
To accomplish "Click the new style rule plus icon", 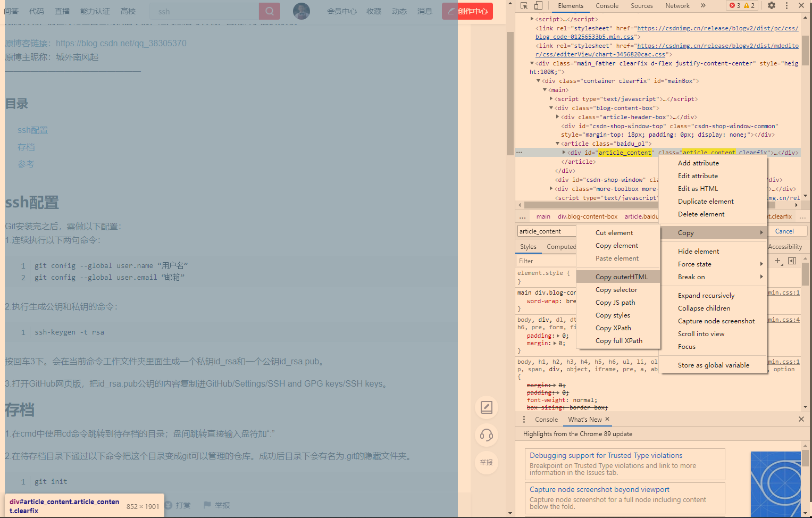I will [778, 261].
